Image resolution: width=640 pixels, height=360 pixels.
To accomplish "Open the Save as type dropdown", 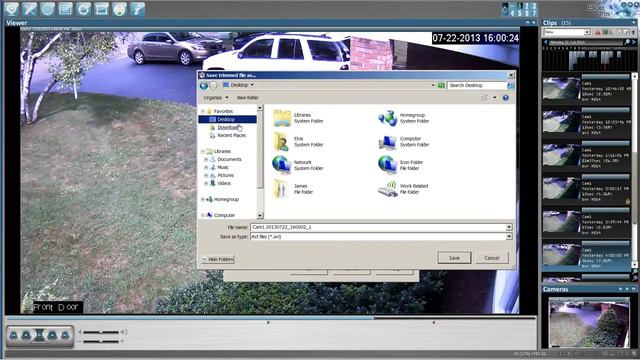I will point(509,236).
